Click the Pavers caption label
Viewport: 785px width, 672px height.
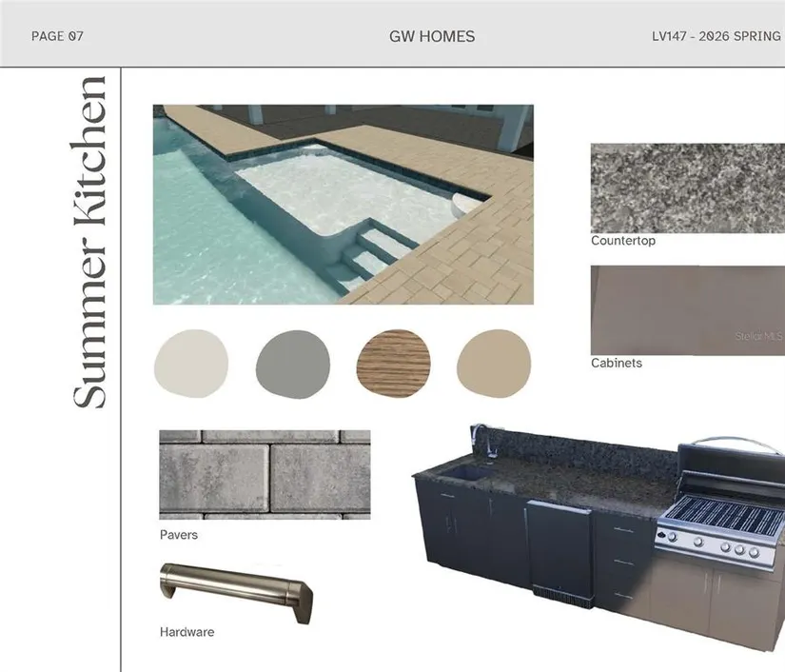pos(179,535)
